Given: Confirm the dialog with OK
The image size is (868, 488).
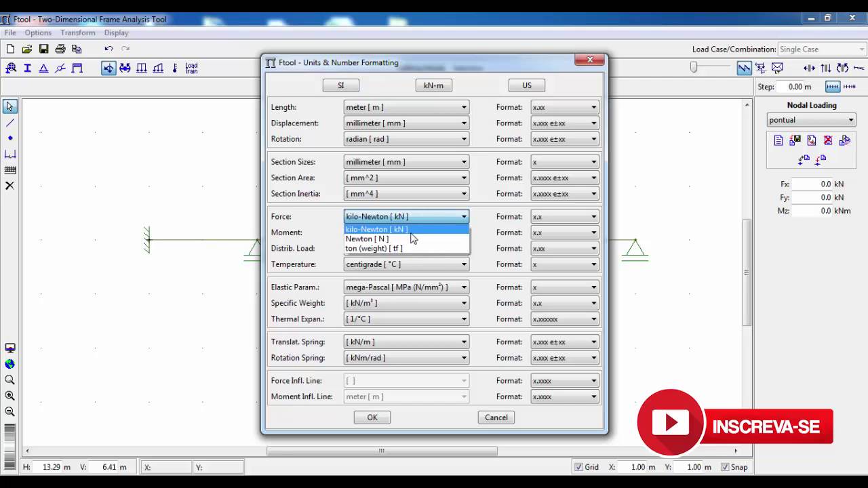Looking at the screenshot, I should (372, 418).
